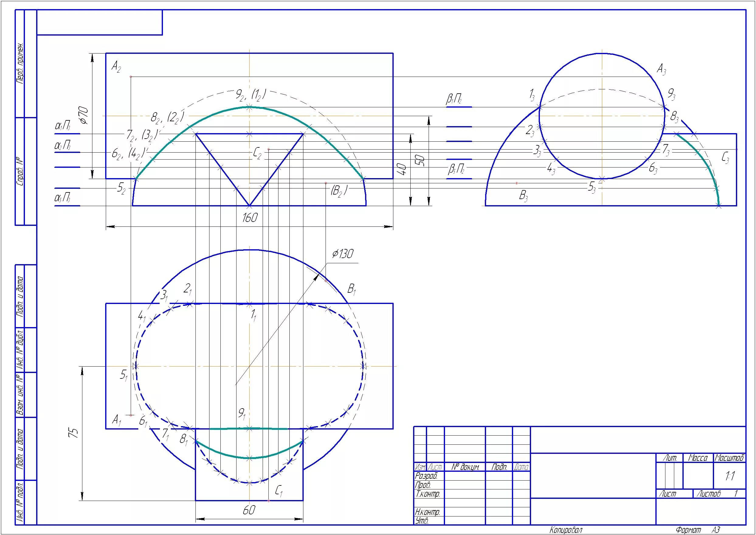
Task: Select the 60 dimension below prism
Action: [249, 510]
